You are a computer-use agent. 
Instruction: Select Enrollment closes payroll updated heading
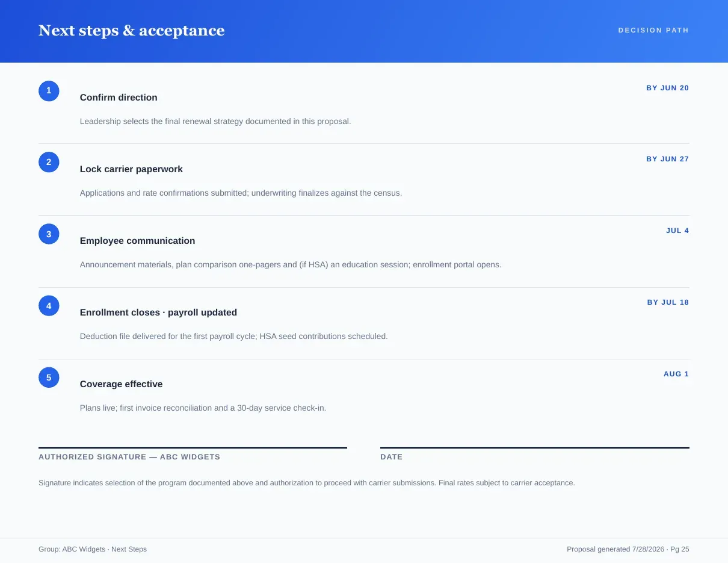pyautogui.click(x=158, y=313)
